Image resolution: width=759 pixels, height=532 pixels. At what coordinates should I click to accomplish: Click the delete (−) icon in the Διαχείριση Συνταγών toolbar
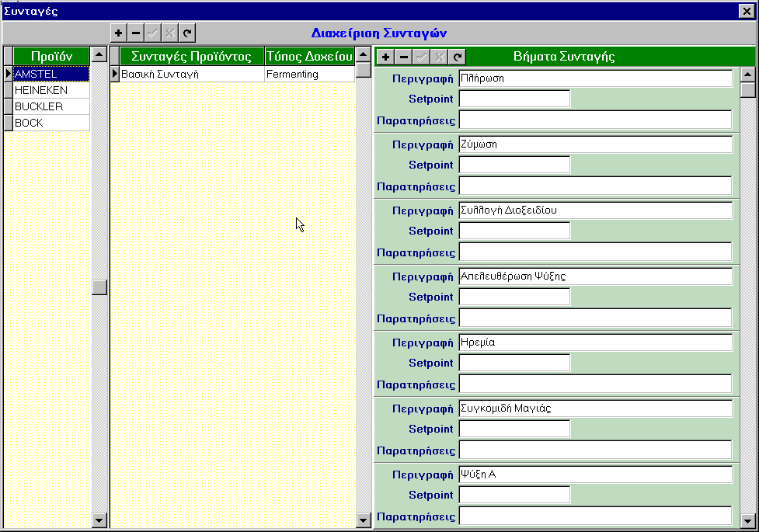[135, 33]
